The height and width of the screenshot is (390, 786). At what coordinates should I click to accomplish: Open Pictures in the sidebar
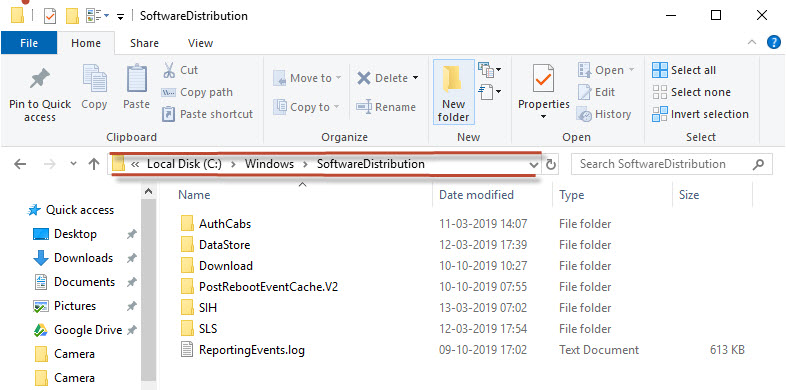(x=64, y=306)
